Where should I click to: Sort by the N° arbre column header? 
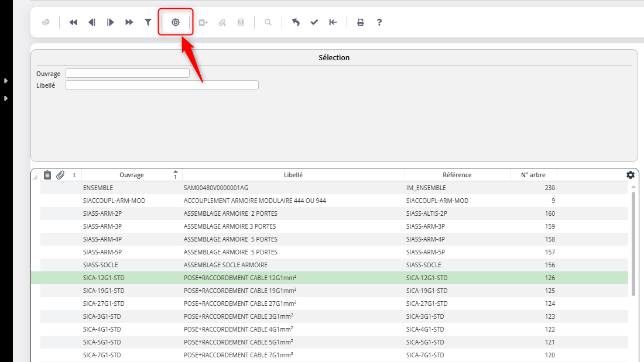coord(533,175)
